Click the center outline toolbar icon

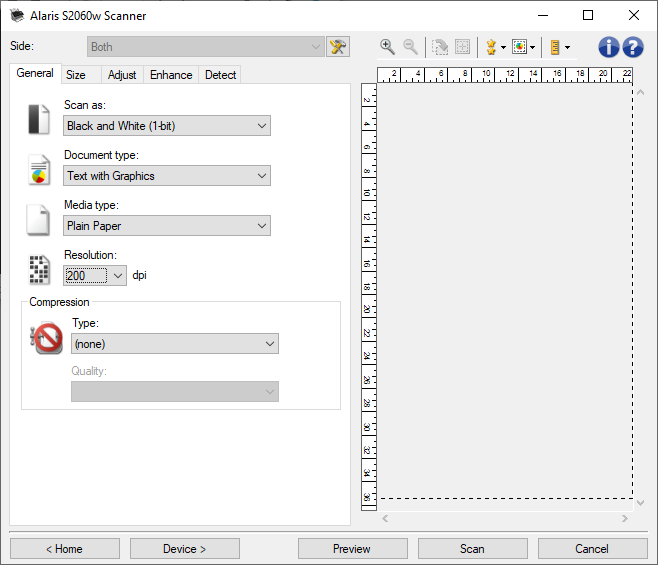click(462, 47)
